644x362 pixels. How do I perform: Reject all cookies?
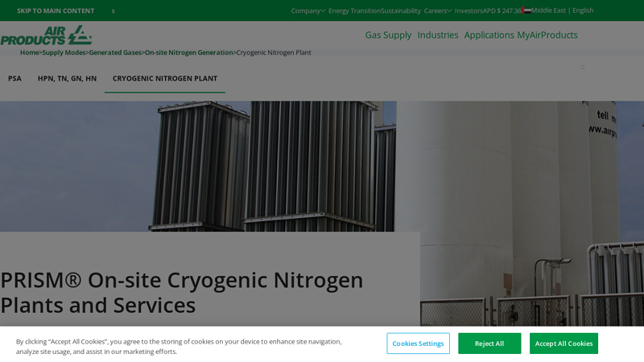[489, 343]
